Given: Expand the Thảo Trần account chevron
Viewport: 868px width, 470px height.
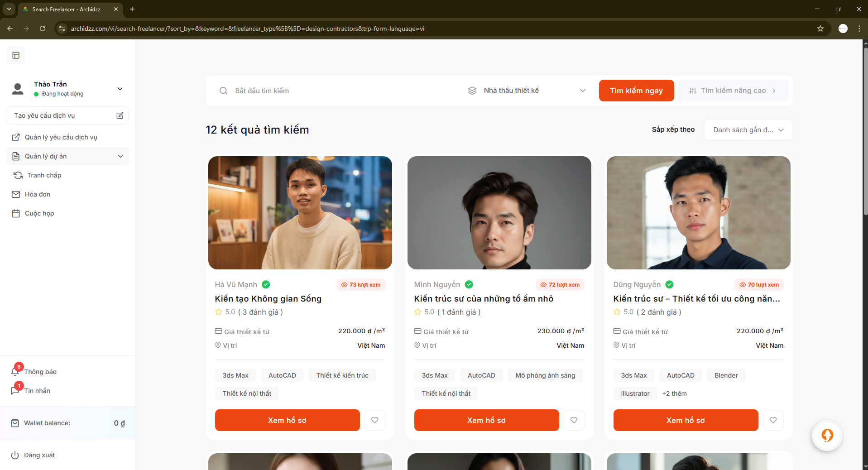Looking at the screenshot, I should click(x=120, y=89).
